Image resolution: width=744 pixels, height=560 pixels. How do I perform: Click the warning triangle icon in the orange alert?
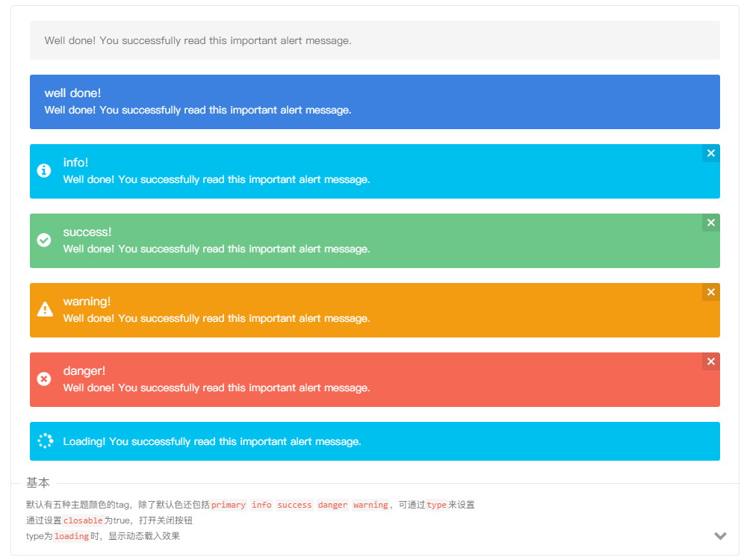pos(45,309)
